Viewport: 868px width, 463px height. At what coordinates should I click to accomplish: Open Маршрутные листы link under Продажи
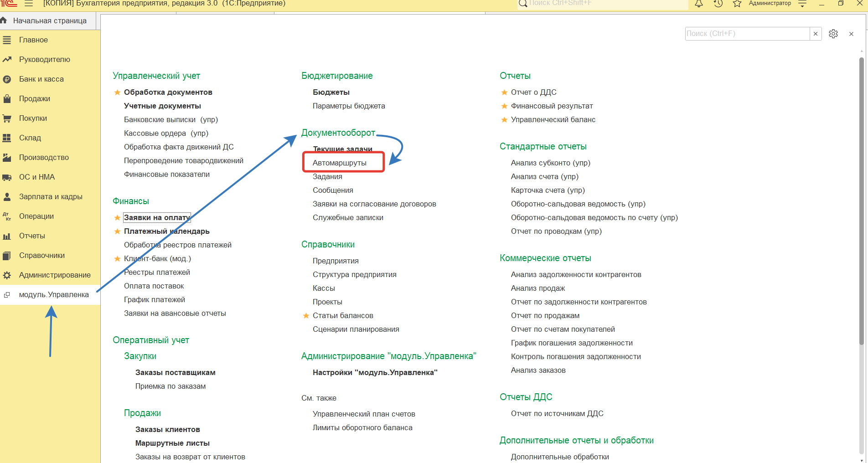point(172,443)
